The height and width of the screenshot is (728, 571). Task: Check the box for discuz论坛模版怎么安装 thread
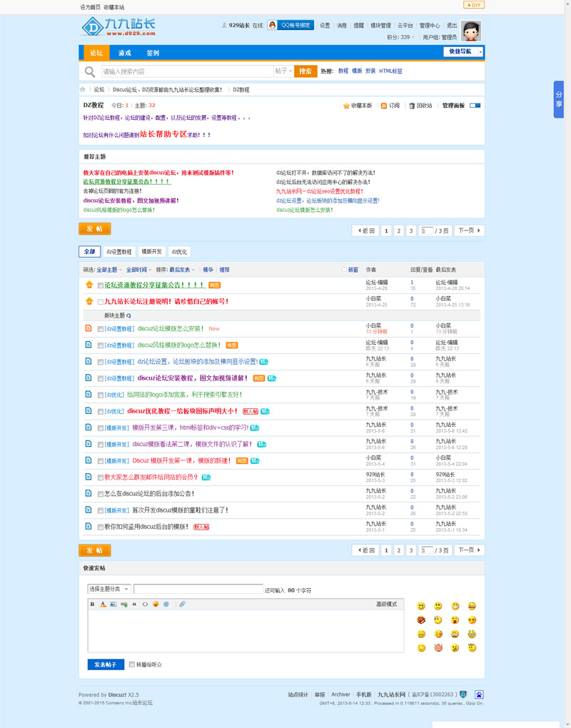click(x=100, y=329)
